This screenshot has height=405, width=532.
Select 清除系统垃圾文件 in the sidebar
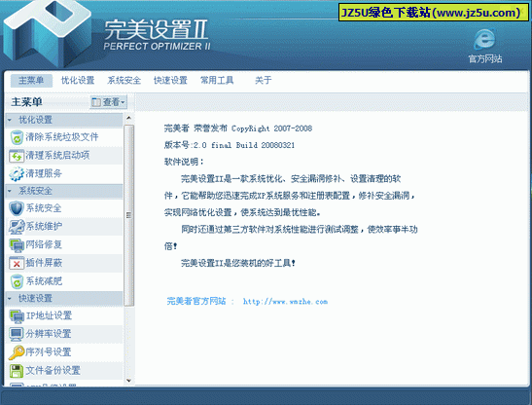(64, 137)
